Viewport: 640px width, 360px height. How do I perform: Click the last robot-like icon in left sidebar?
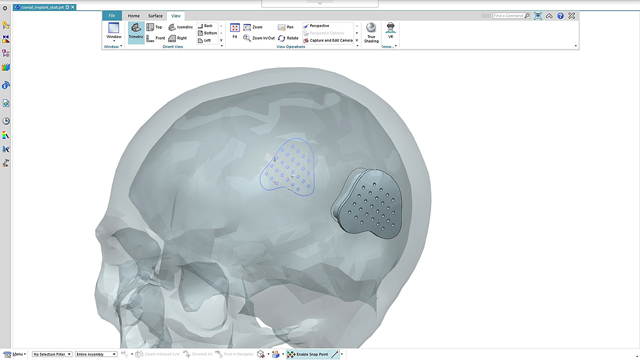(x=6, y=163)
